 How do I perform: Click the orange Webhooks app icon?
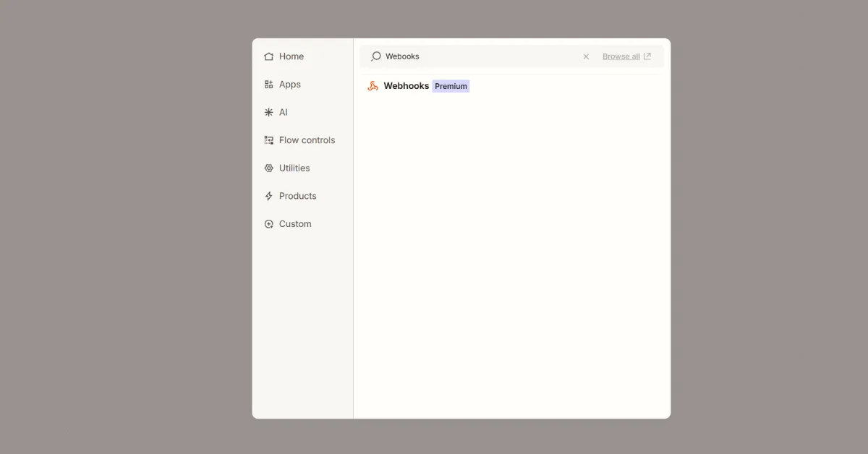tap(373, 85)
